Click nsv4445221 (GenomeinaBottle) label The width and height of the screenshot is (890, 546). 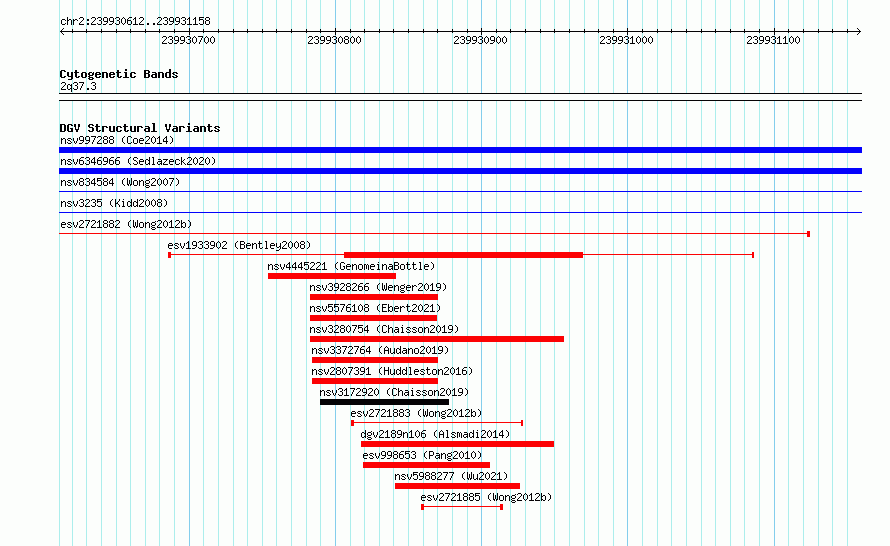tap(351, 266)
